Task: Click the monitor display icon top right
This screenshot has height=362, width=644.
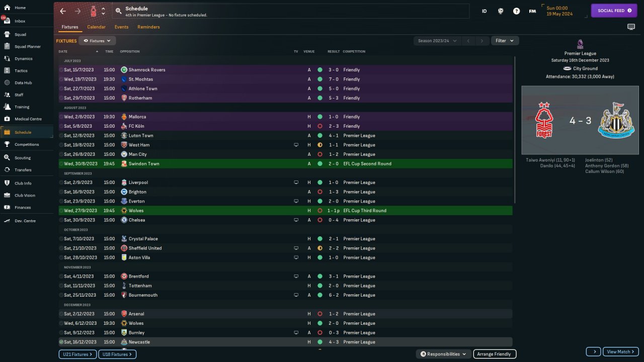Action: click(x=631, y=27)
